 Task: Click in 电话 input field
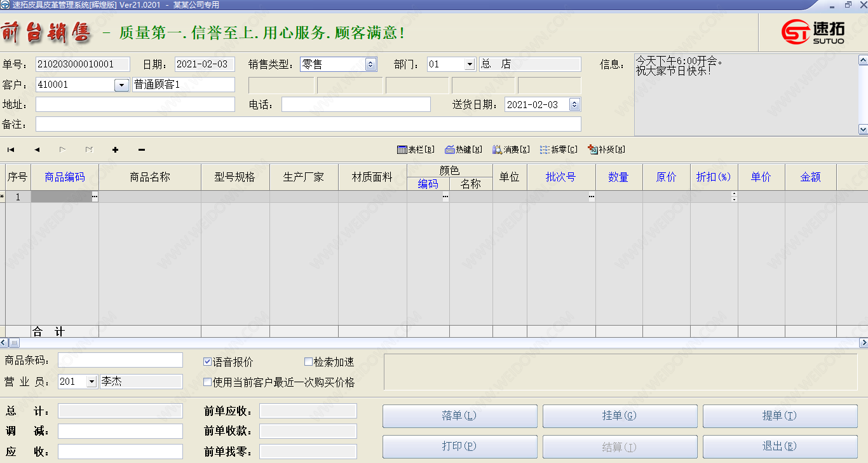356,104
